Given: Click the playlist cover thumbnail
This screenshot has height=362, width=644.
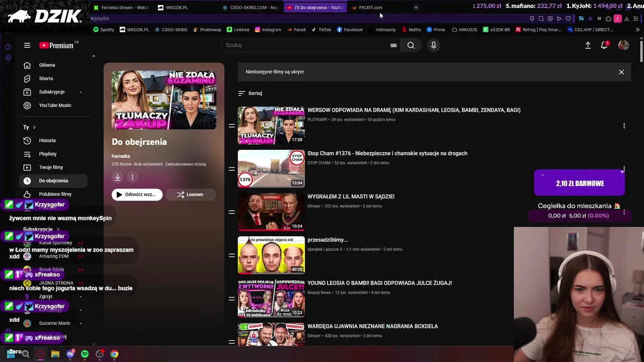Looking at the screenshot, I should (x=164, y=100).
